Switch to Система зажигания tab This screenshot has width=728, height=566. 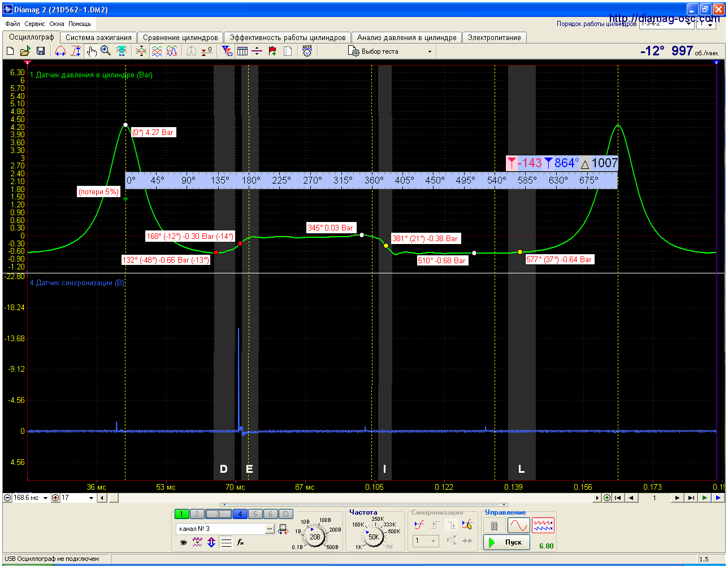click(98, 37)
